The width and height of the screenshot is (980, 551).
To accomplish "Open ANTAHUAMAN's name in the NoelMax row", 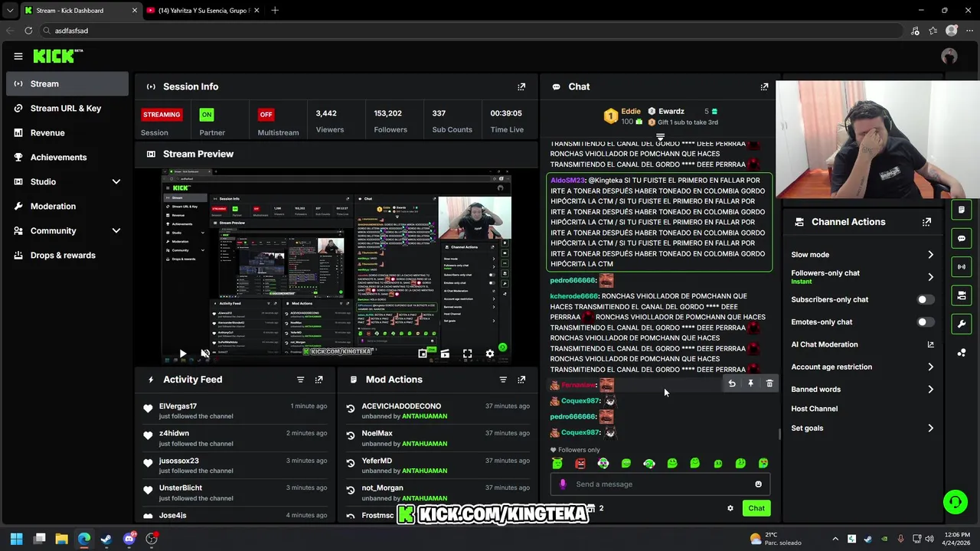I will coord(425,444).
